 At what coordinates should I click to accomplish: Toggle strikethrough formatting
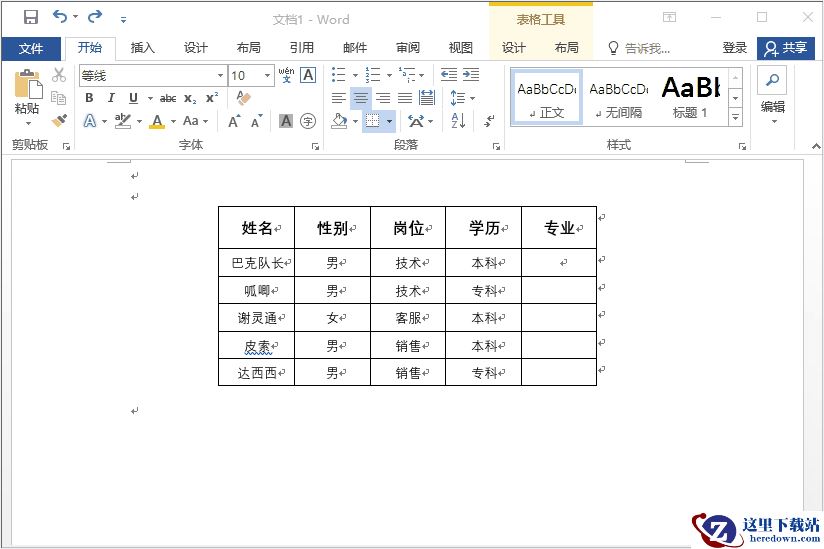168,98
